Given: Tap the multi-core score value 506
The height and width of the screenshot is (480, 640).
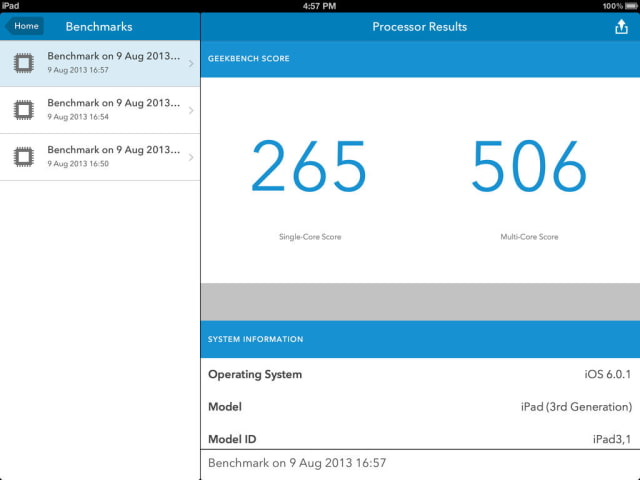Looking at the screenshot, I should 529,166.
